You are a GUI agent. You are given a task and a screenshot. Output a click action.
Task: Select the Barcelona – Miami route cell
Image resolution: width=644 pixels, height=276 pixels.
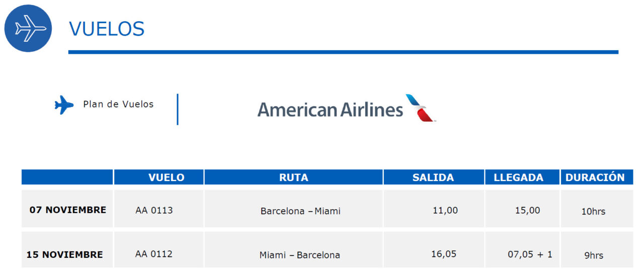click(300, 211)
